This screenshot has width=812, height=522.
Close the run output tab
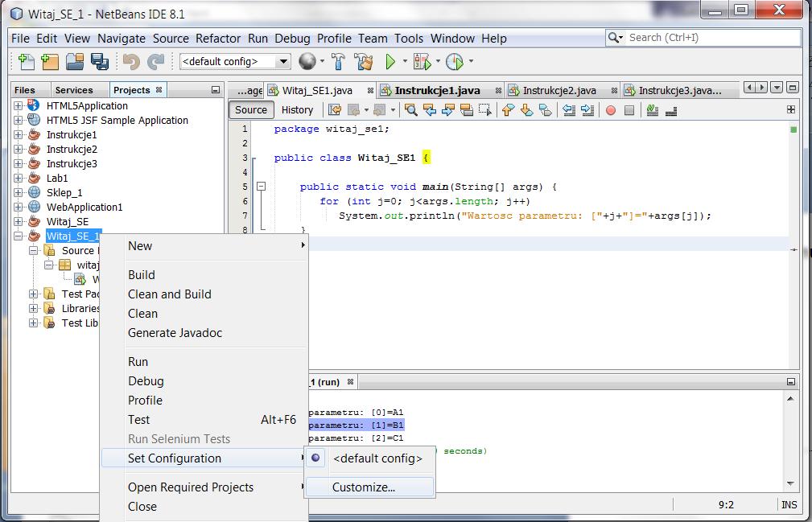coord(351,382)
